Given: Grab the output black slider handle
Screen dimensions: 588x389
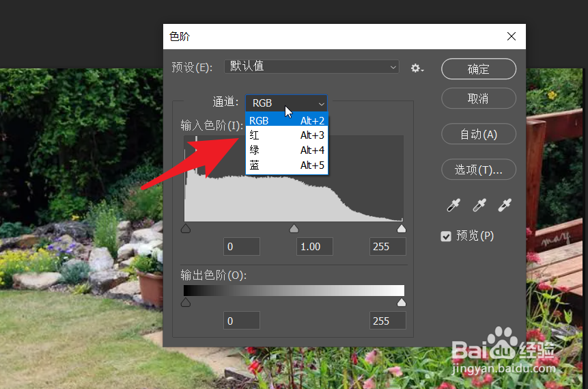Looking at the screenshot, I should pyautogui.click(x=186, y=303).
